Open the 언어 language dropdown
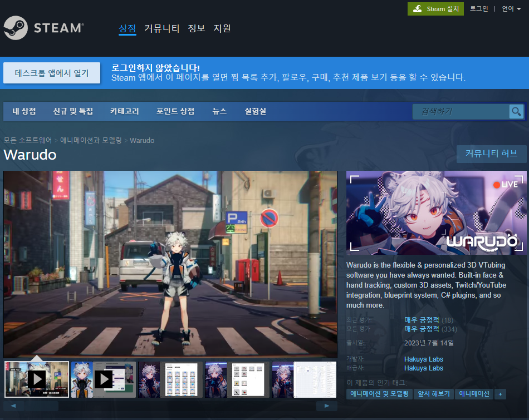Image resolution: width=529 pixels, height=420 pixels. pos(511,9)
